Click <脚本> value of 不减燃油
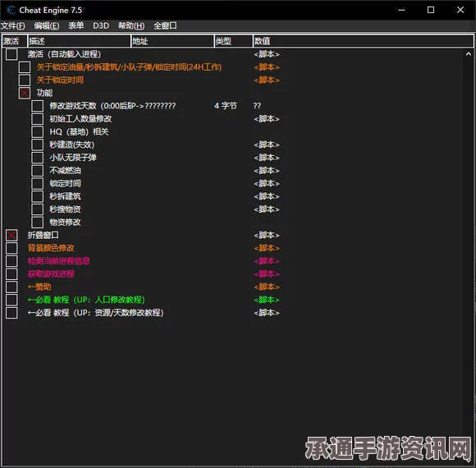This screenshot has width=476, height=468. pyautogui.click(x=267, y=171)
